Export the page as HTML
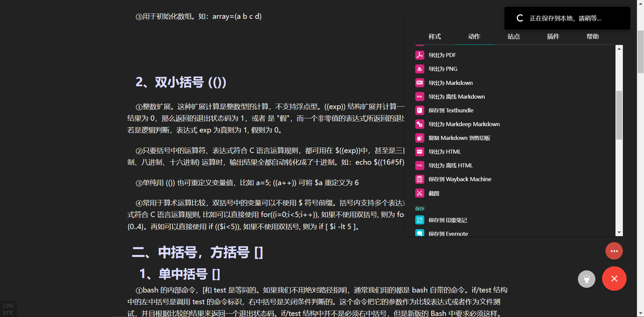 point(445,152)
